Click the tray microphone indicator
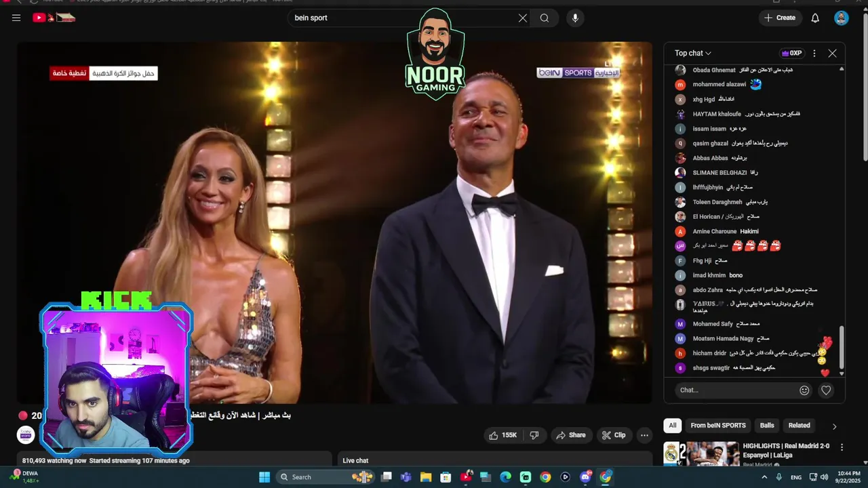The image size is (868, 488). (779, 477)
